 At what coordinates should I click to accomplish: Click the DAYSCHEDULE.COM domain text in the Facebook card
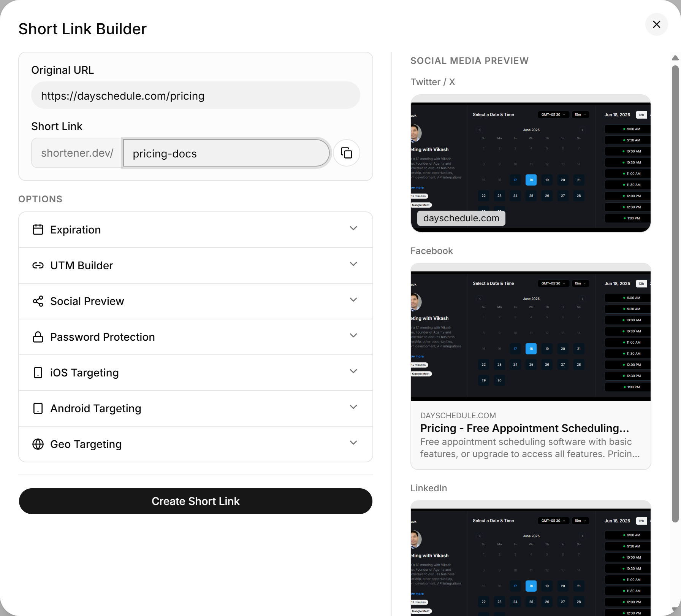458,416
